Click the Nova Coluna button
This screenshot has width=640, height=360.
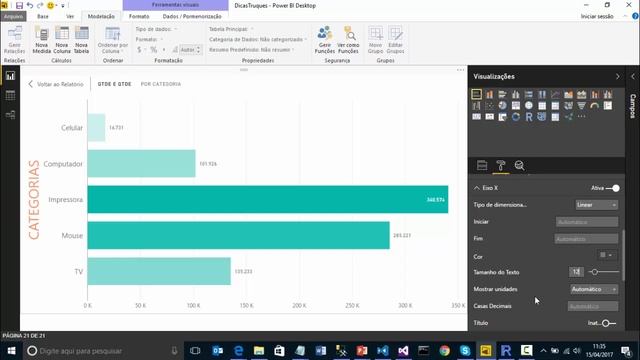tap(62, 40)
